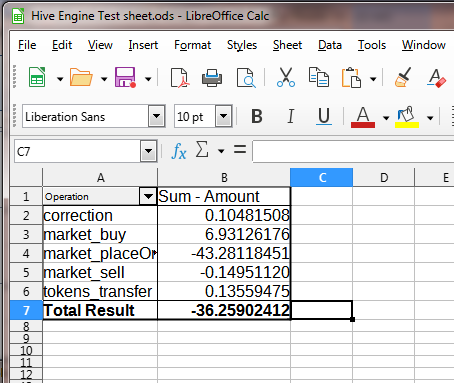Click the Formula equals icon

pos(240,149)
